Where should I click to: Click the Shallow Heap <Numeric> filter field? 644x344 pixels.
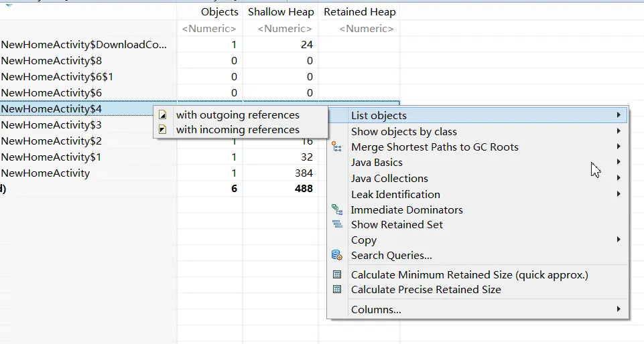(281, 29)
